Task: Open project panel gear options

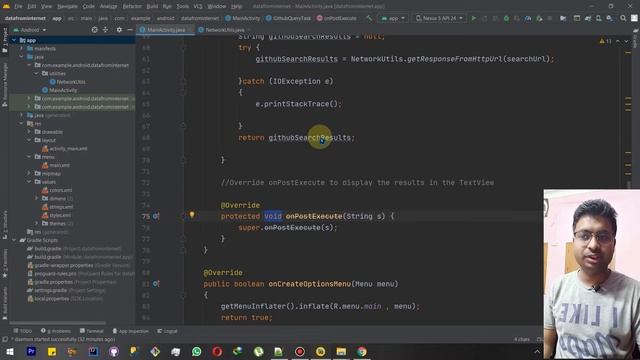Action: [119, 30]
